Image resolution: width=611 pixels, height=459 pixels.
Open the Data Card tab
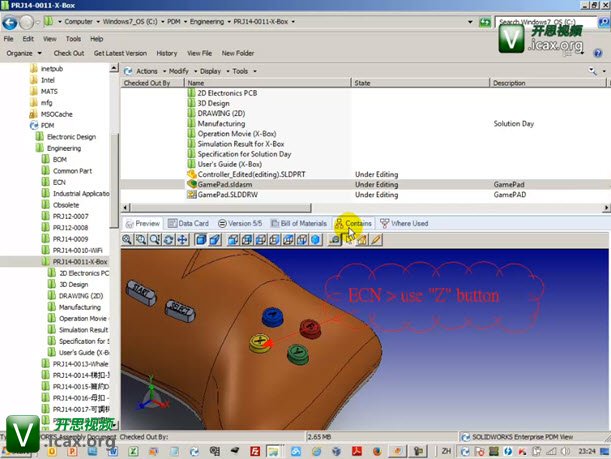188,223
